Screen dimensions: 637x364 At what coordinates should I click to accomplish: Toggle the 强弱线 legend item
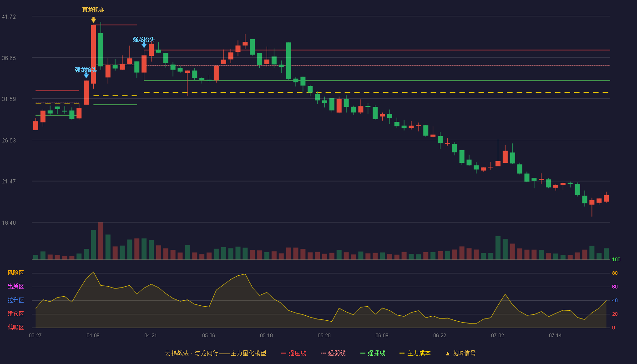point(333,353)
